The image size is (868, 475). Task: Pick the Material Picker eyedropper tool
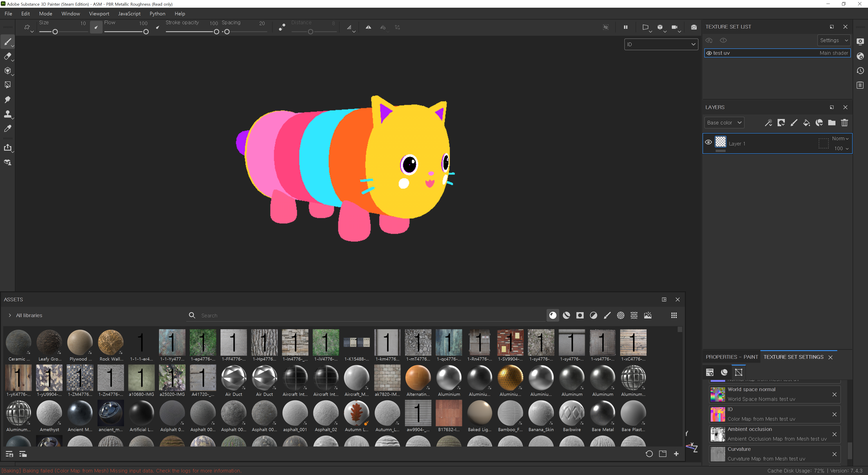(7, 128)
